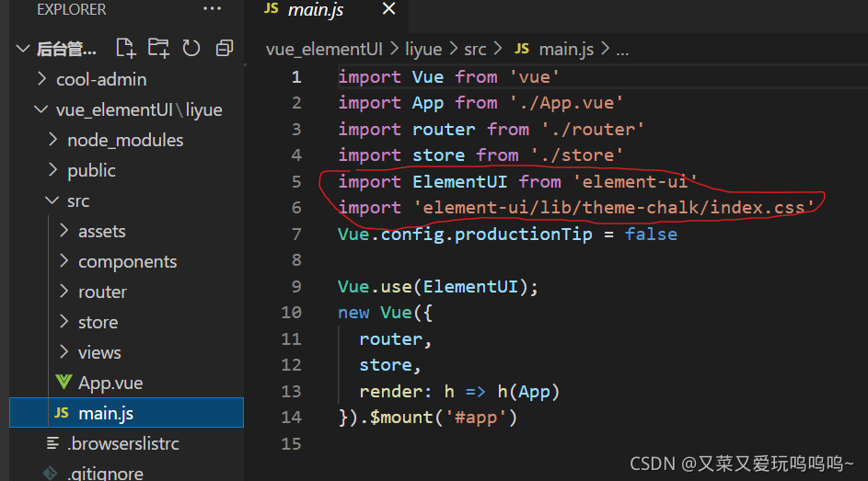Select main.js in the file tree
The image size is (868, 481).
[x=127, y=413]
